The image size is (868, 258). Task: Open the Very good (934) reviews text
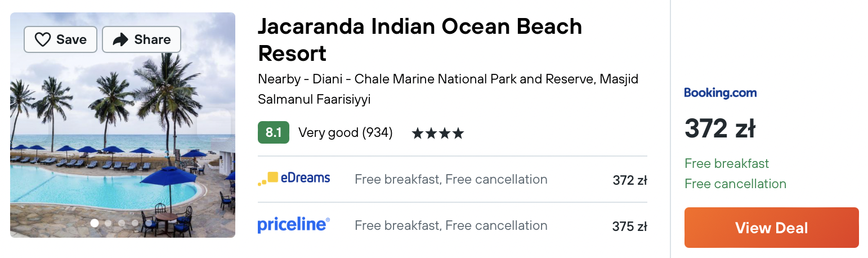pos(346,133)
